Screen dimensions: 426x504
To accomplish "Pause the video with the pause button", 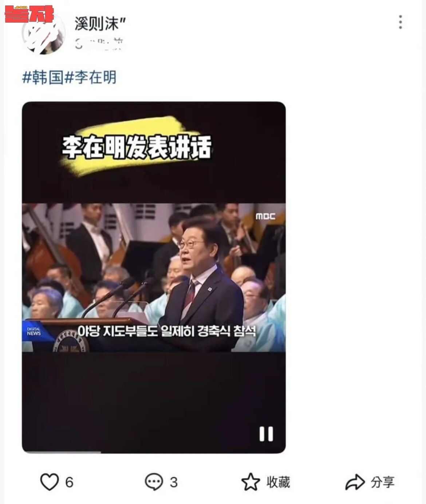I will [266, 434].
